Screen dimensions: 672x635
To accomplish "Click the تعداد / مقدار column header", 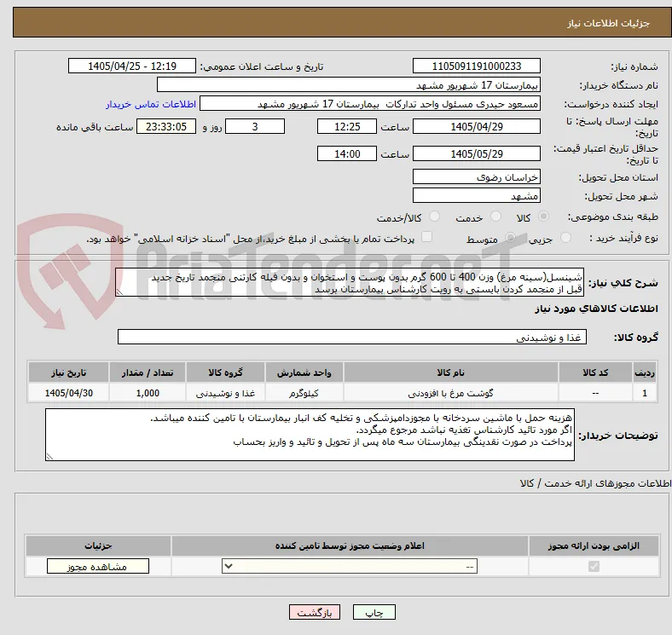I will click(148, 372).
